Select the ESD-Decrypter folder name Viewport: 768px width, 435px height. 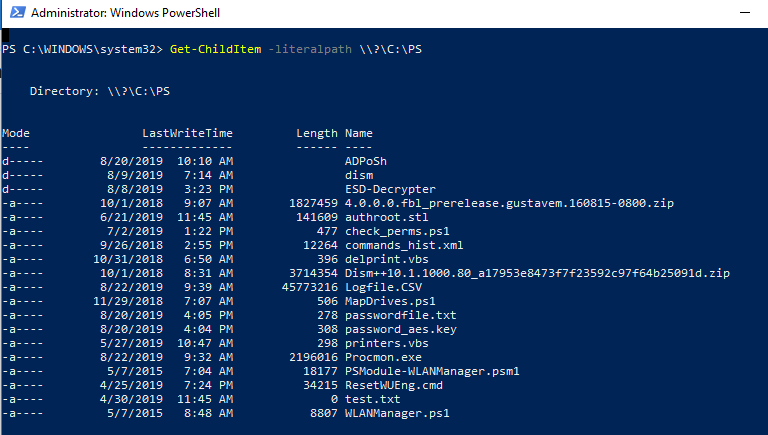click(390, 188)
